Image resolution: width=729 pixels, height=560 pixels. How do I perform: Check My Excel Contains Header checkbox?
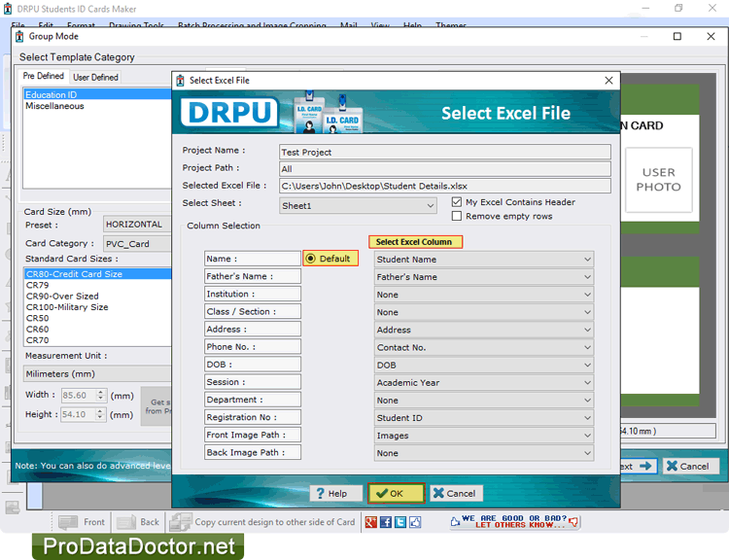[x=457, y=202]
